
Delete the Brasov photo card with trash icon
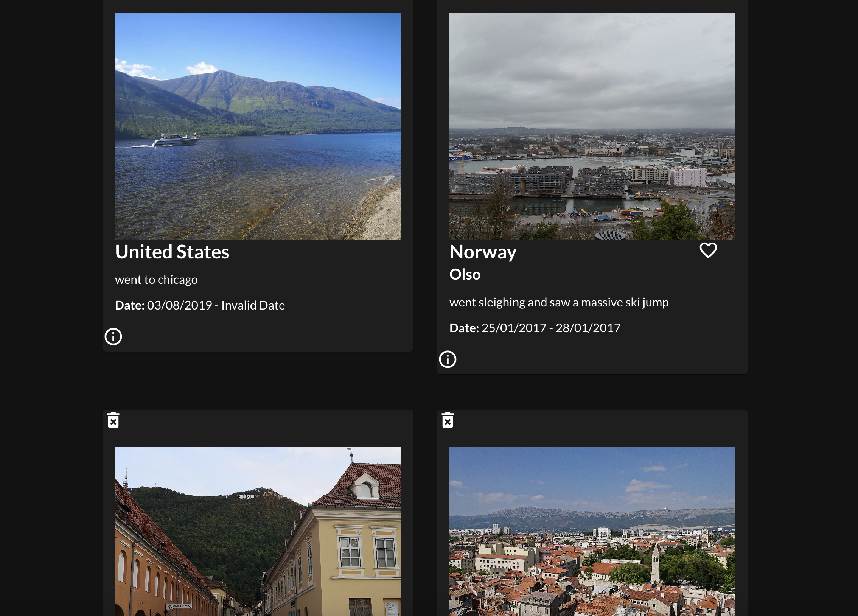click(x=113, y=420)
